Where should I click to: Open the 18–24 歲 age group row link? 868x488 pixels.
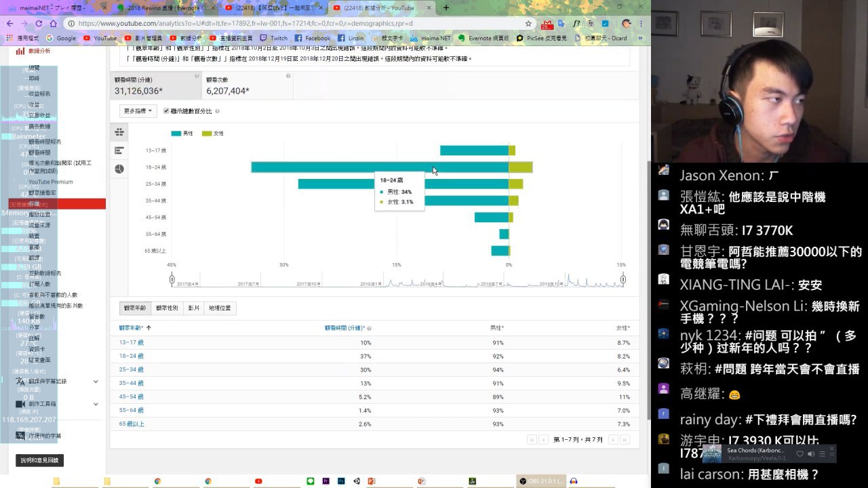[132, 356]
